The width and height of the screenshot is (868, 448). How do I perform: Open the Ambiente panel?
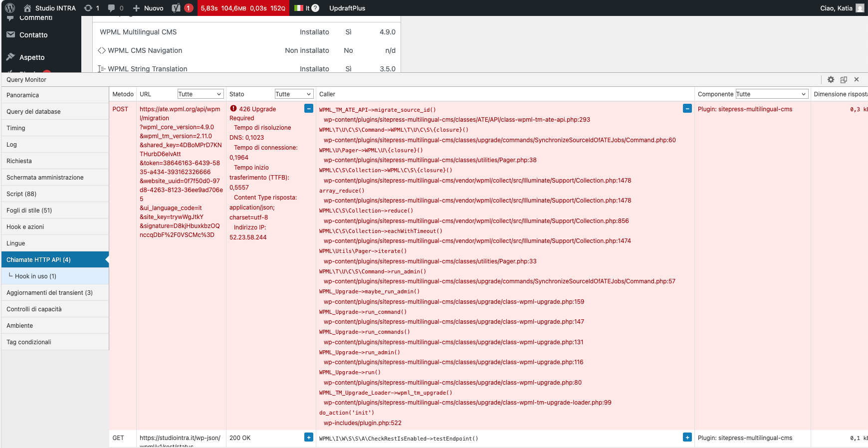tap(55, 325)
